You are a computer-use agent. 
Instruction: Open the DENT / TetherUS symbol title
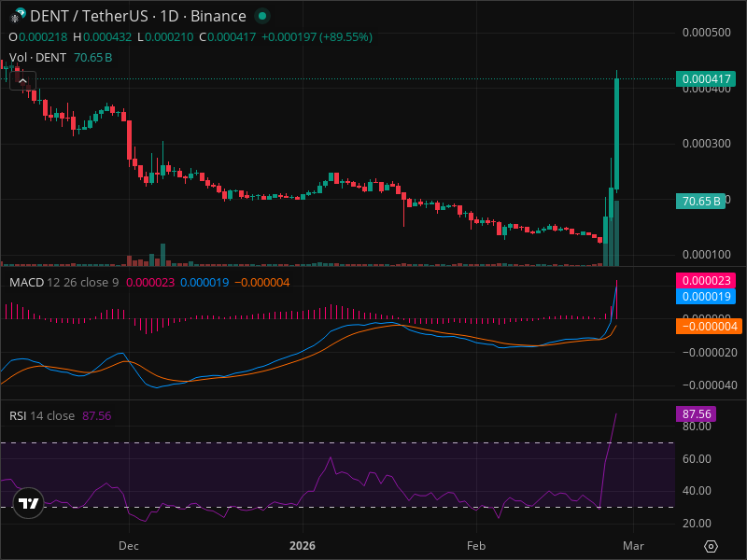point(138,16)
